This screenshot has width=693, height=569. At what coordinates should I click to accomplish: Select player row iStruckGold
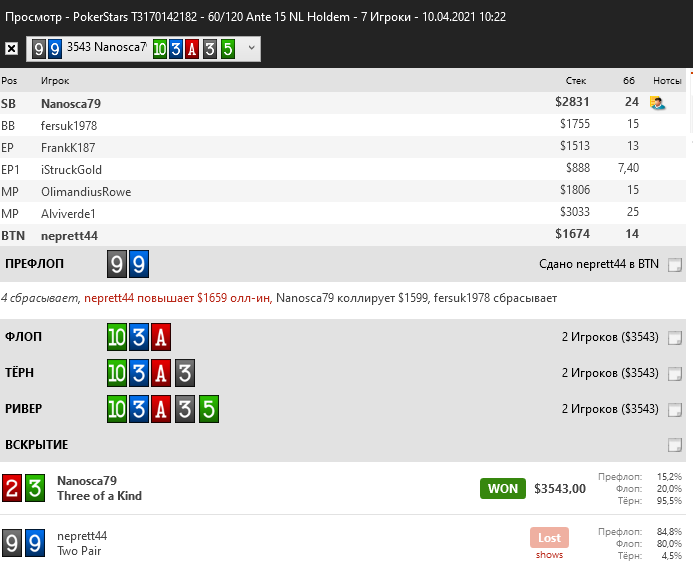click(x=343, y=169)
